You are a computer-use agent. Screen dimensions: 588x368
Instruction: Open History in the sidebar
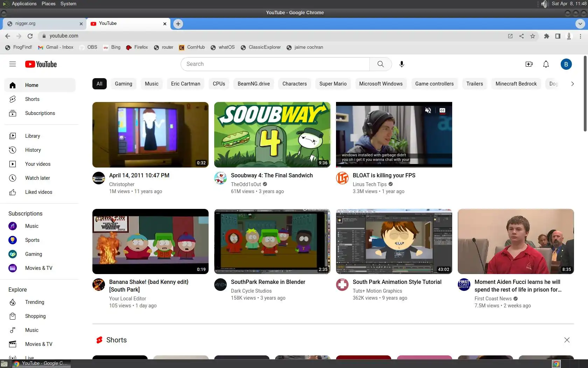[x=40, y=150]
